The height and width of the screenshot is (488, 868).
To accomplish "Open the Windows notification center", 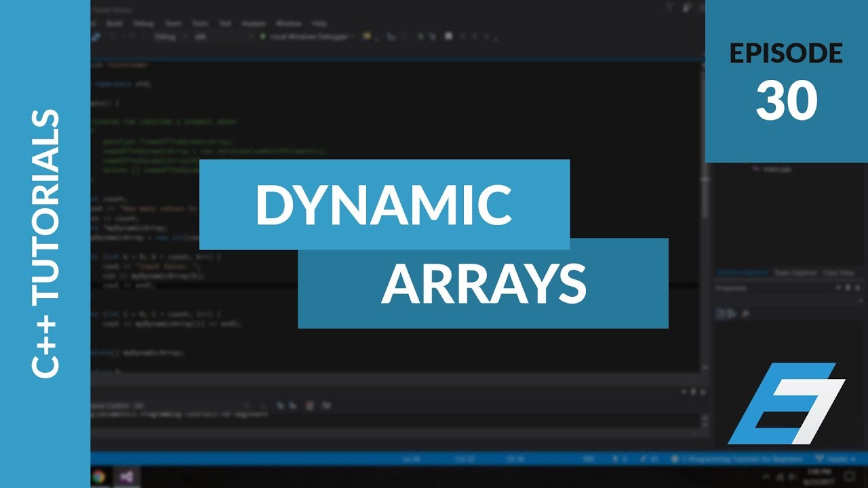I will [849, 476].
